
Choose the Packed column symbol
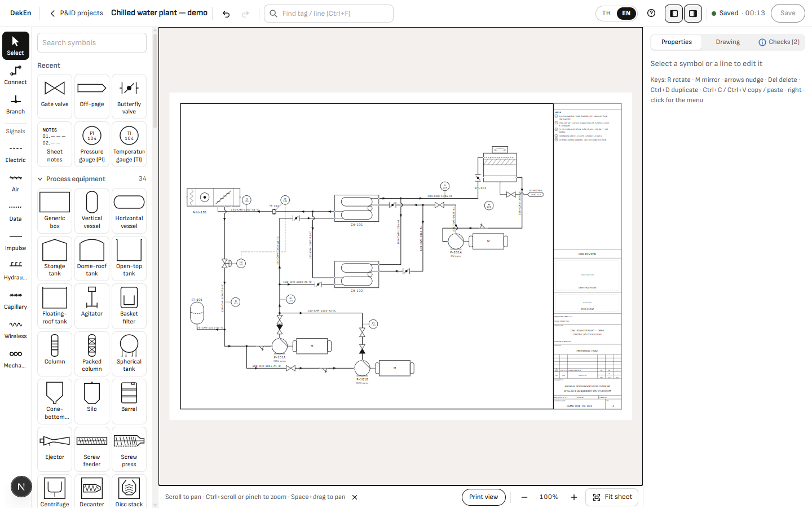tap(92, 353)
